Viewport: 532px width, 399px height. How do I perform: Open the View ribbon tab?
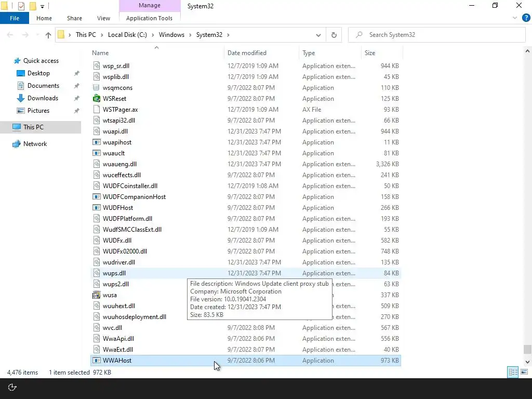103,18
